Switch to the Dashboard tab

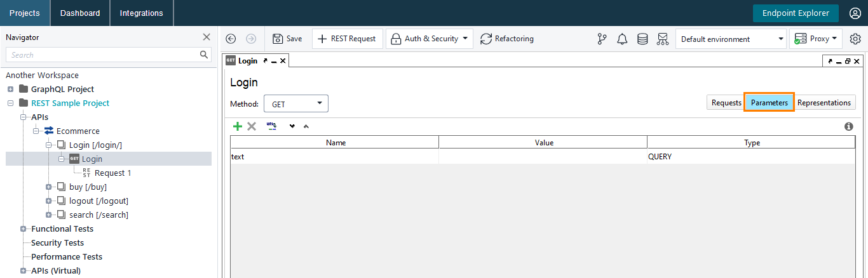[80, 13]
